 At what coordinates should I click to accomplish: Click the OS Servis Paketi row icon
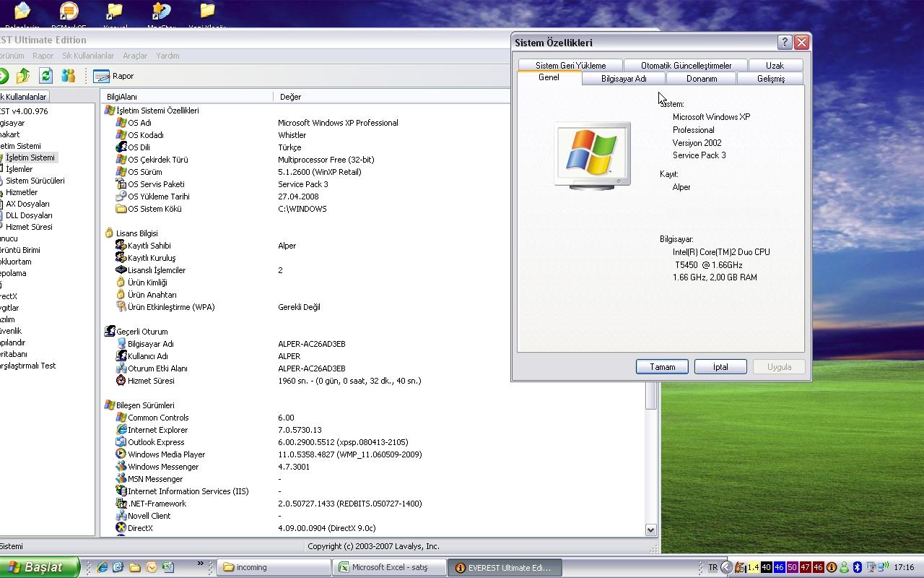click(x=121, y=184)
